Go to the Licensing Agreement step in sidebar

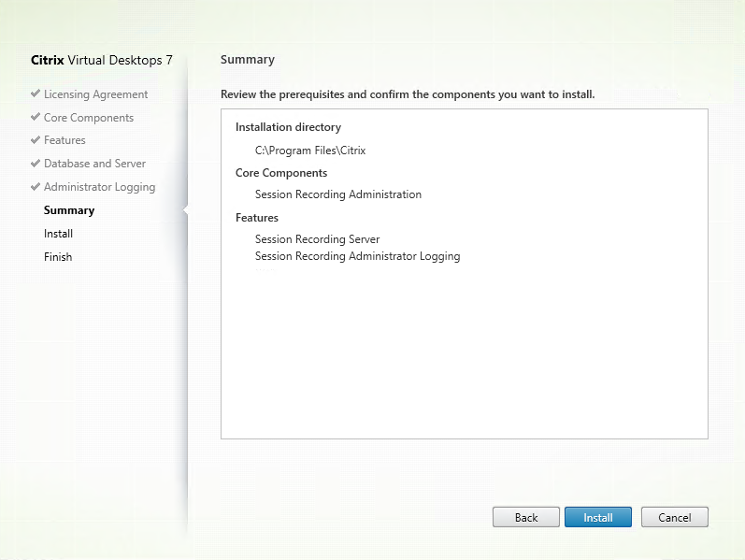95,94
